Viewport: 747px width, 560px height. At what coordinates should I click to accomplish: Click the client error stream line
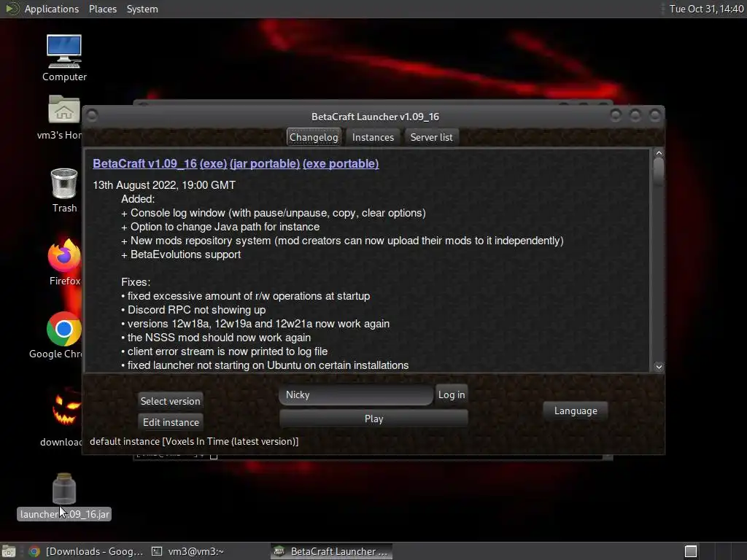[x=225, y=351]
